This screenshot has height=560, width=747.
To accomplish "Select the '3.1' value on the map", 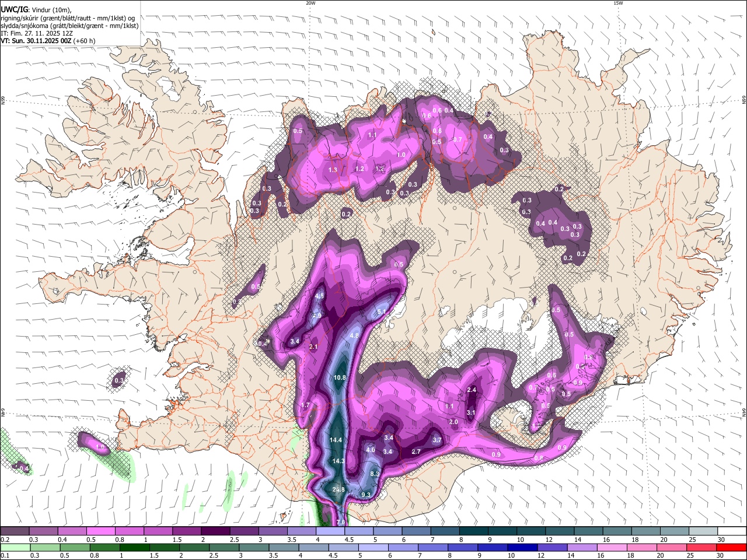I will 472,413.
